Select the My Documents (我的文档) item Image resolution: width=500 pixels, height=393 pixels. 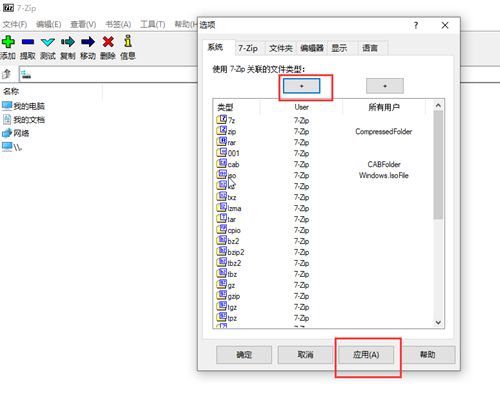point(23,119)
